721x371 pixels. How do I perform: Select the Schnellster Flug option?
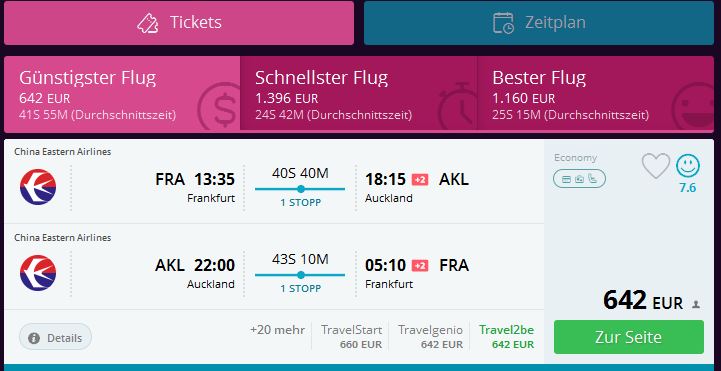click(x=359, y=94)
